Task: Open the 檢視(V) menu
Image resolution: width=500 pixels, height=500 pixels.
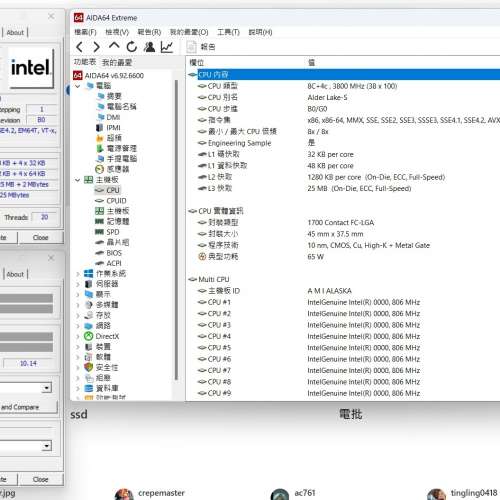Action: 117,32
